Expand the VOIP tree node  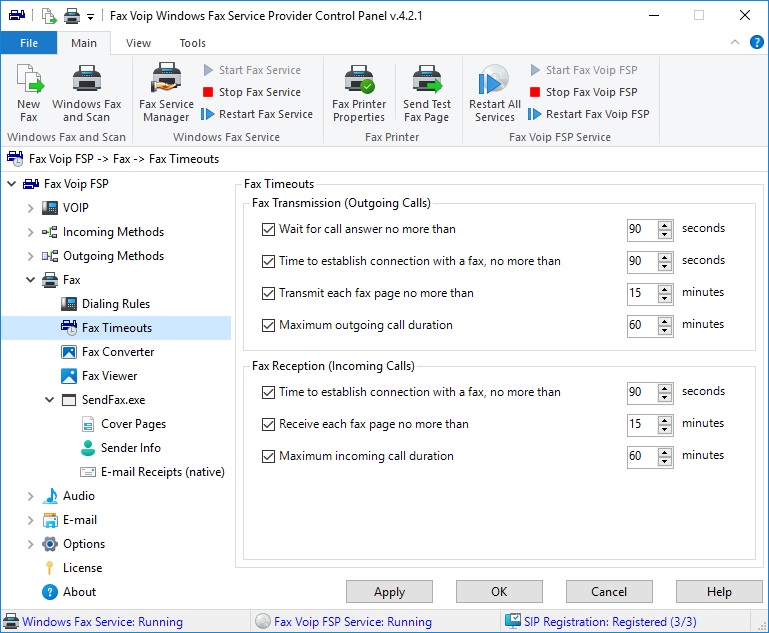pos(30,208)
